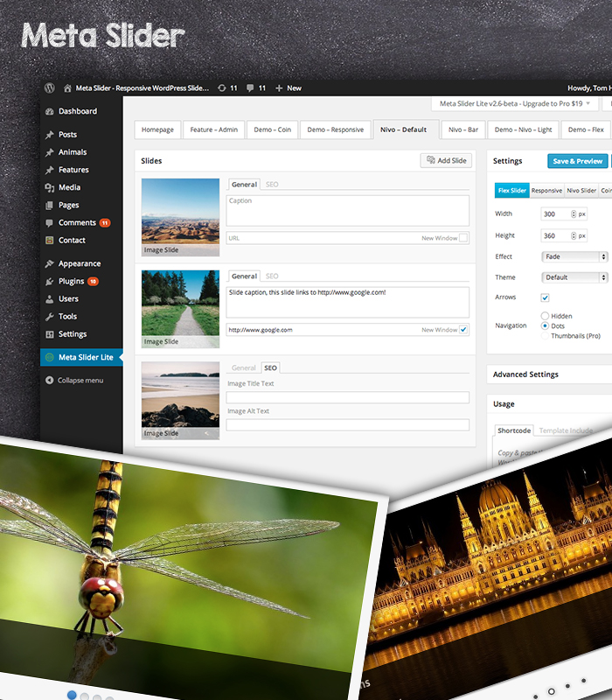Viewport: 612px width, 700px height.
Task: Choose the Flex Slider type tab
Action: [x=512, y=191]
